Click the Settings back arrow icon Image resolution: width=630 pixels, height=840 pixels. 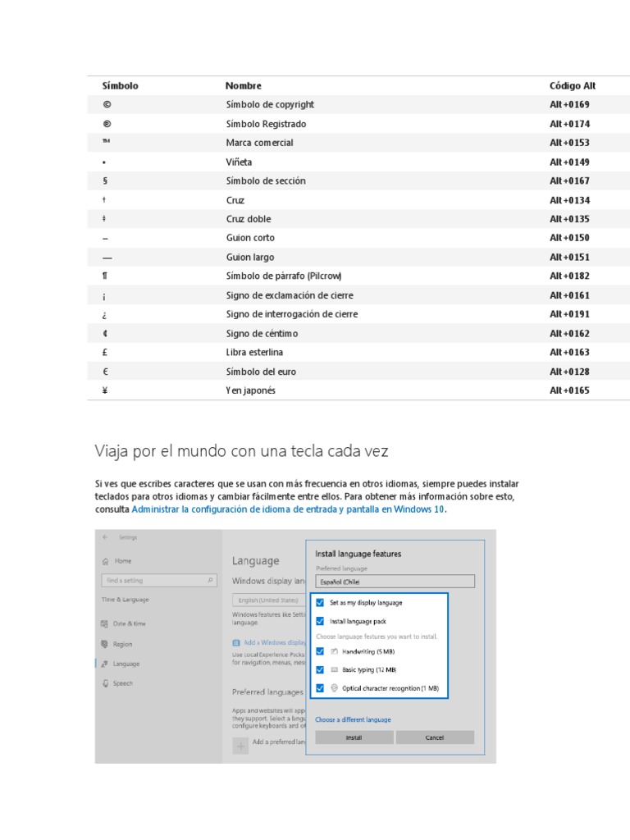105,537
